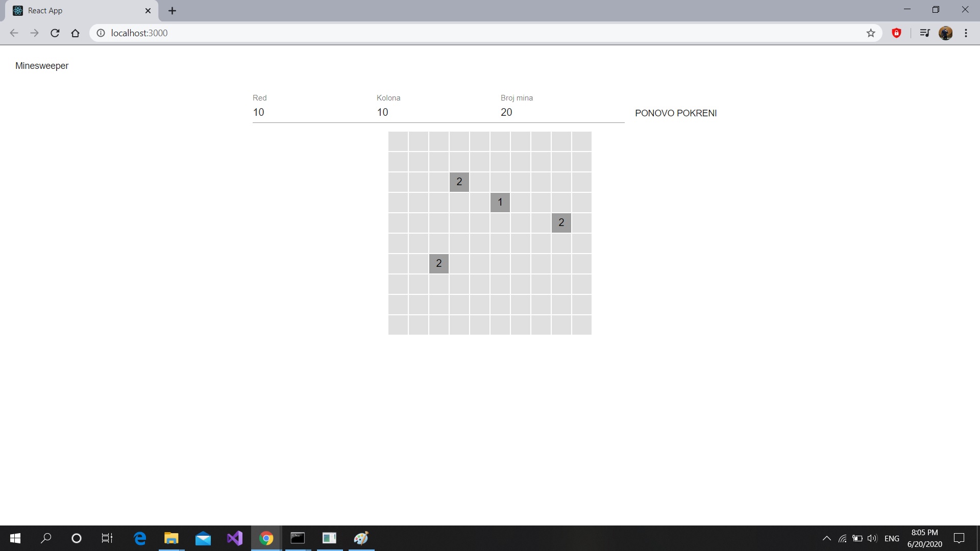This screenshot has height=551, width=980.
Task: Open media control playlist icon
Action: [x=924, y=33]
